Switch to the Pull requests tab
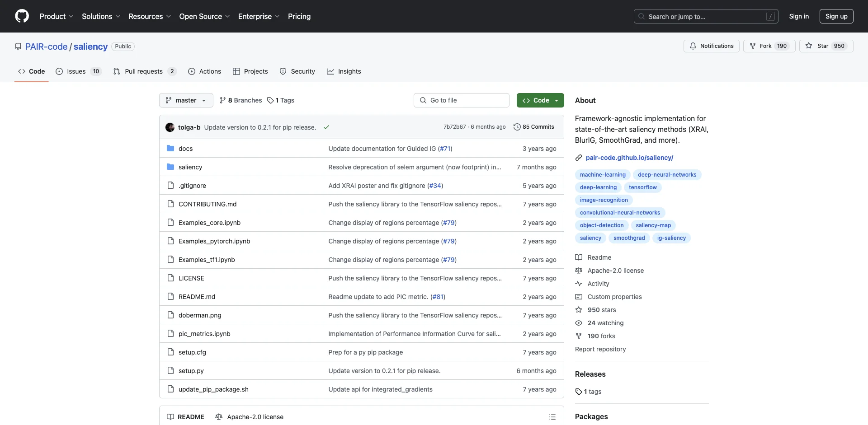868x425 pixels. [145, 71]
